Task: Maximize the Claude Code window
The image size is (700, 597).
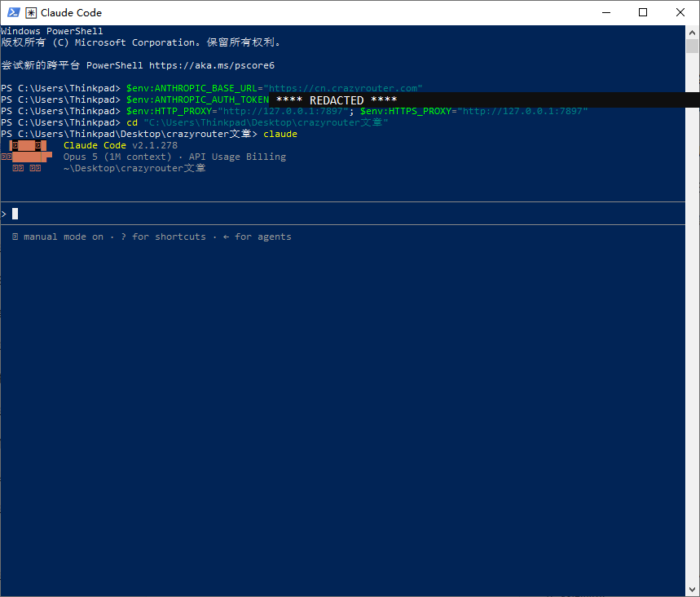Action: [643, 12]
